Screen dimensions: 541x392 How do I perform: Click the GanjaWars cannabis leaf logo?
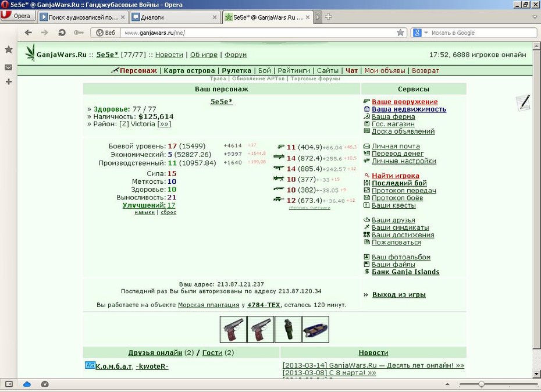(30, 52)
